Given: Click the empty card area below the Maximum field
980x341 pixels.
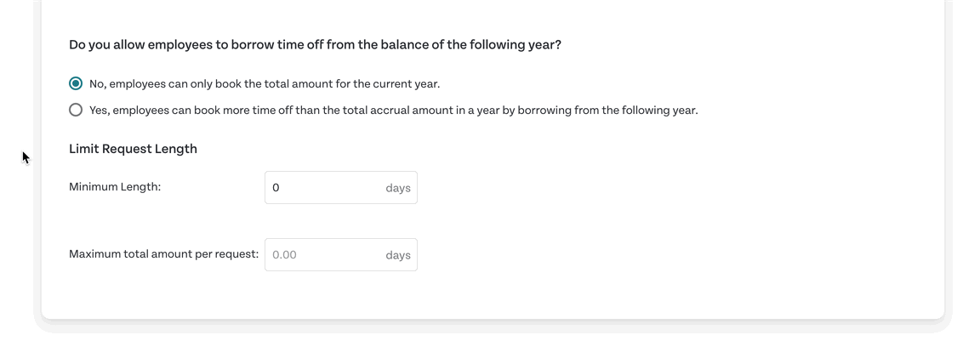Looking at the screenshot, I should 341,294.
